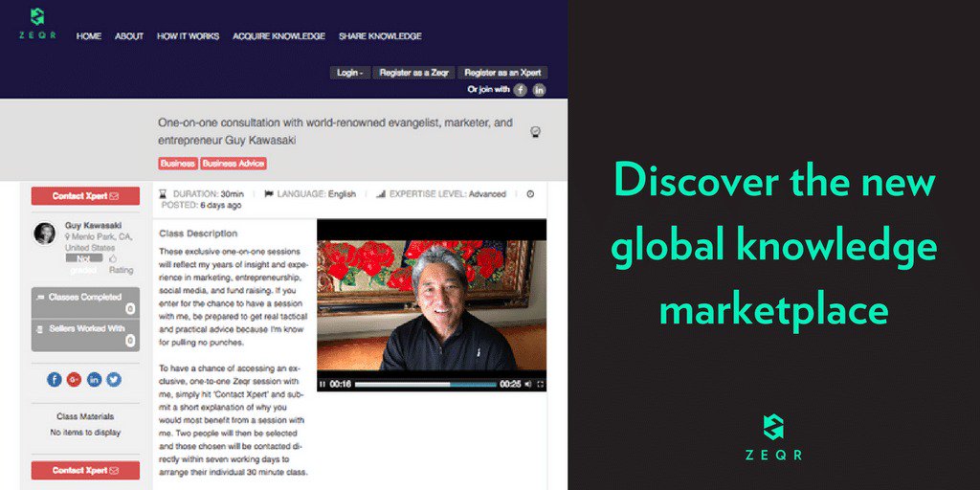The width and height of the screenshot is (980, 490).
Task: Expand the Login dropdown
Action: (x=350, y=73)
